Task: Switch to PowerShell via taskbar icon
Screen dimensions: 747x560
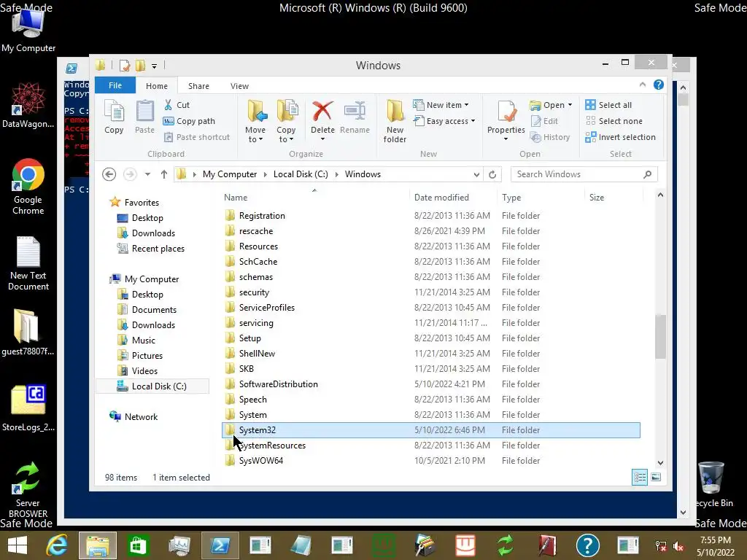Action: (x=220, y=545)
